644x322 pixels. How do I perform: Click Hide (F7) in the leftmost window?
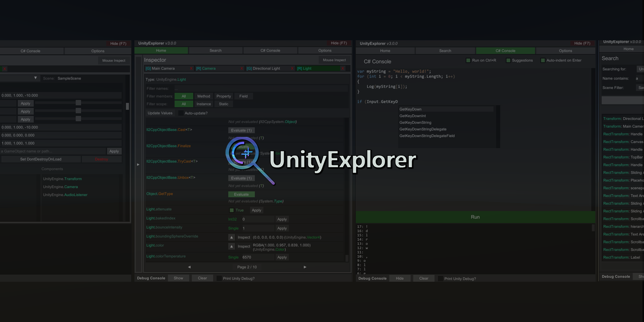coord(118,43)
